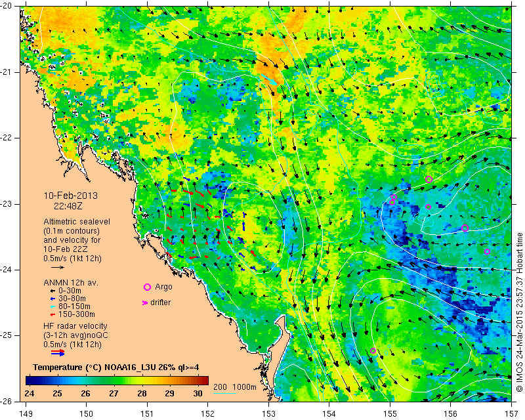Click the latitude axis label -23

(7, 204)
